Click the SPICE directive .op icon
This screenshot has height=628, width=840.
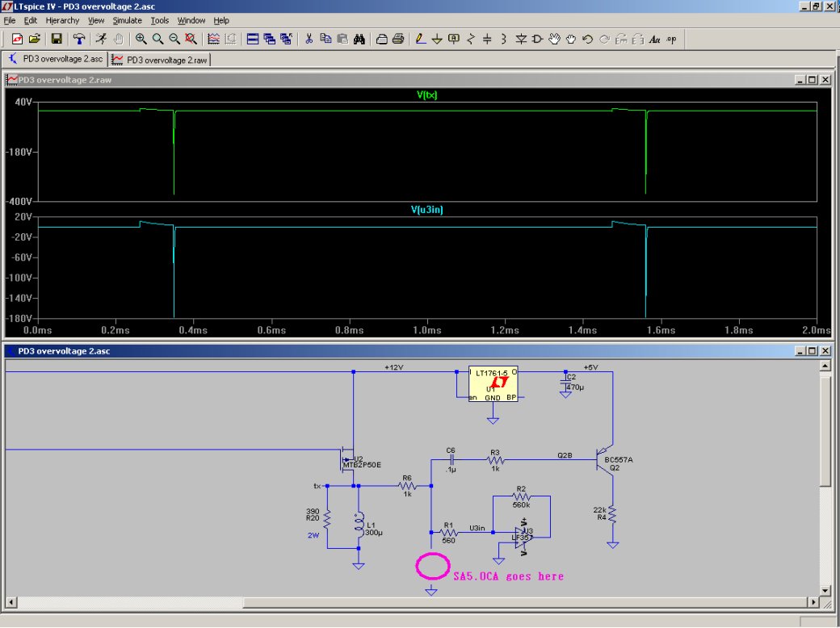(671, 39)
